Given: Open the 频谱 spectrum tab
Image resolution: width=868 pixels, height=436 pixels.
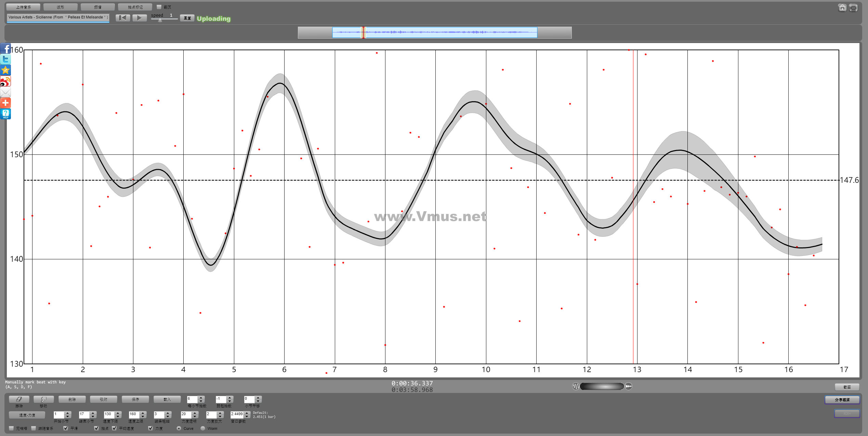Looking at the screenshot, I should (98, 7).
